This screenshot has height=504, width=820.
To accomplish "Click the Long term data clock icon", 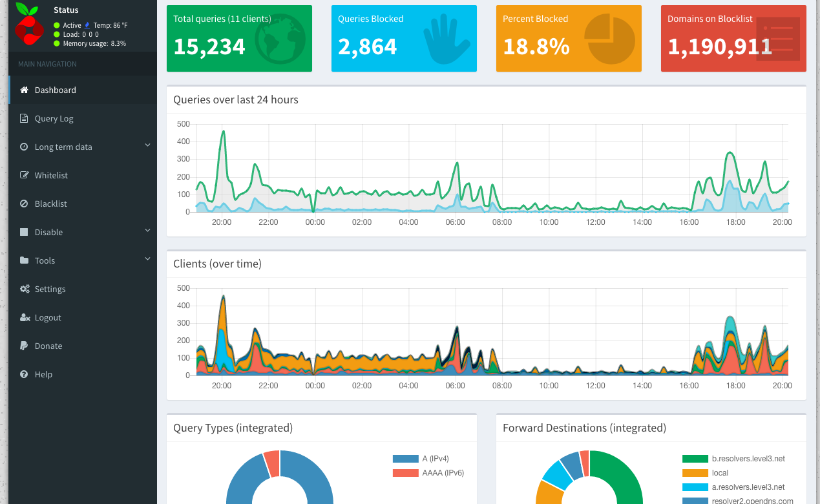I will (24, 147).
